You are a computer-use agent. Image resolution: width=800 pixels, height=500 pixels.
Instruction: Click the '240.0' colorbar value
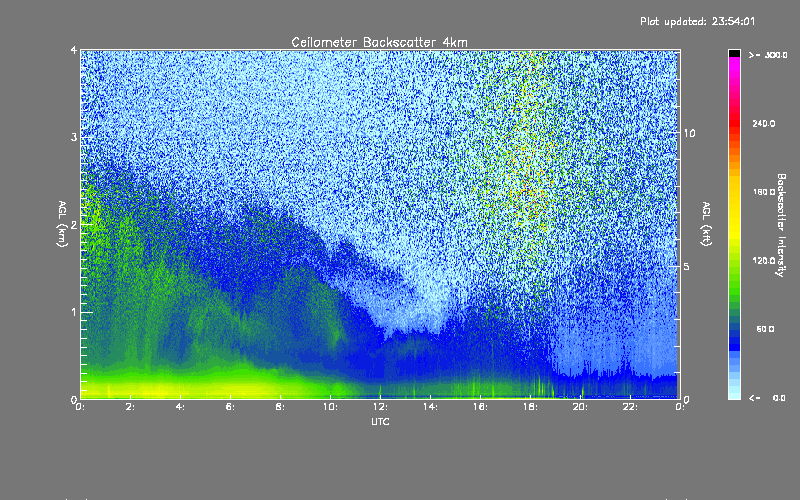pos(764,123)
